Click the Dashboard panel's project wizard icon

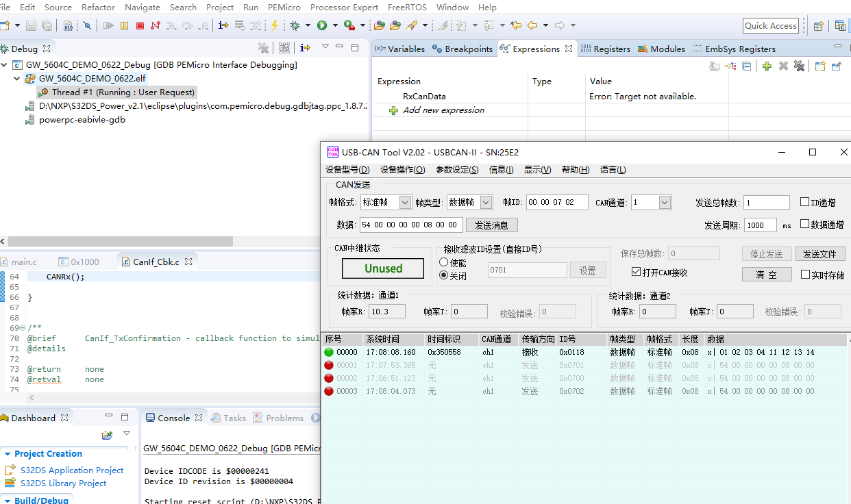[x=107, y=435]
